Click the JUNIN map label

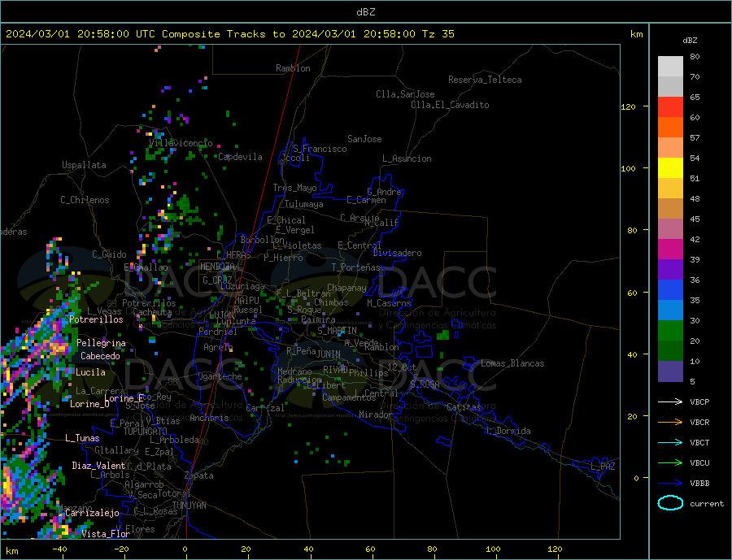click(329, 354)
